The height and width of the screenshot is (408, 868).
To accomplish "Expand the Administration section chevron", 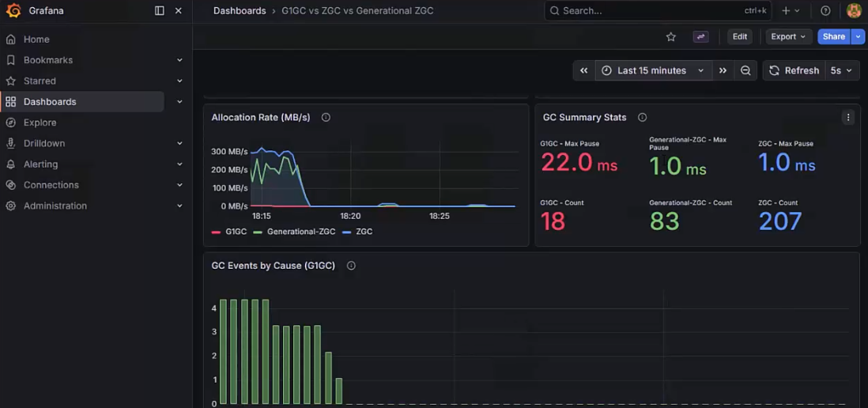I will point(179,206).
